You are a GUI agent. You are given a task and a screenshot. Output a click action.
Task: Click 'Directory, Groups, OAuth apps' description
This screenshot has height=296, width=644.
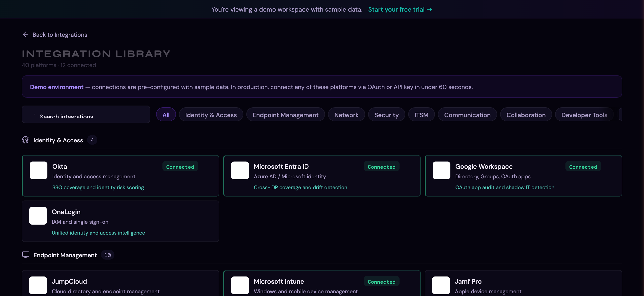492,176
